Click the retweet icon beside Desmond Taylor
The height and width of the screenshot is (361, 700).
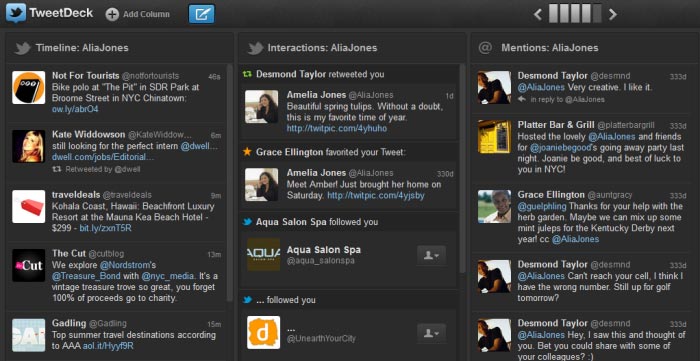click(x=247, y=74)
